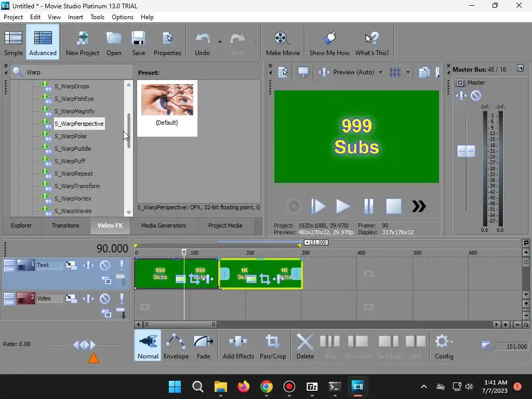Mute the Master bus automation

[x=476, y=96]
